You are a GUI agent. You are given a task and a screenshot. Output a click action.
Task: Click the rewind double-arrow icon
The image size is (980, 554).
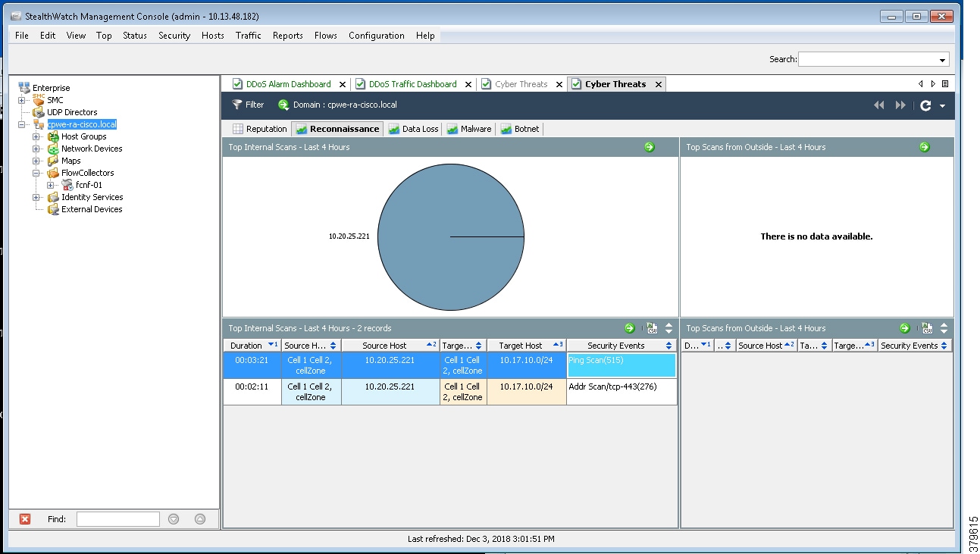(x=879, y=105)
